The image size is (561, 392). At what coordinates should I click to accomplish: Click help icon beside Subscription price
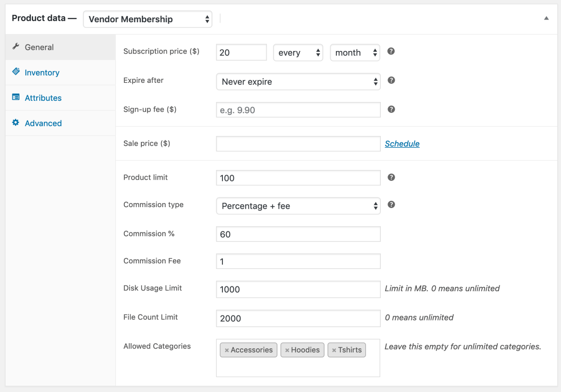click(391, 51)
